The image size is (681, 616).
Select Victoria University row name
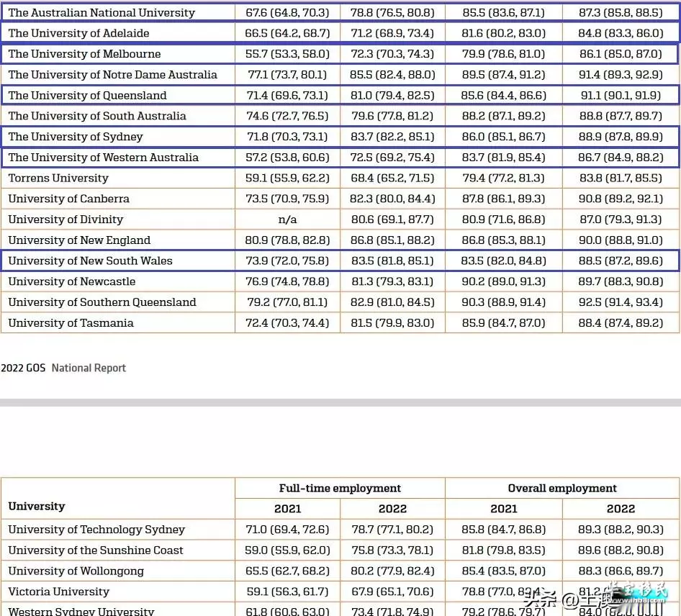58,592
